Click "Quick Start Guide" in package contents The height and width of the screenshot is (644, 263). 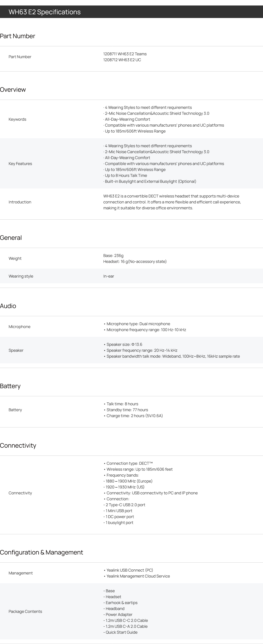pyautogui.click(x=120, y=633)
